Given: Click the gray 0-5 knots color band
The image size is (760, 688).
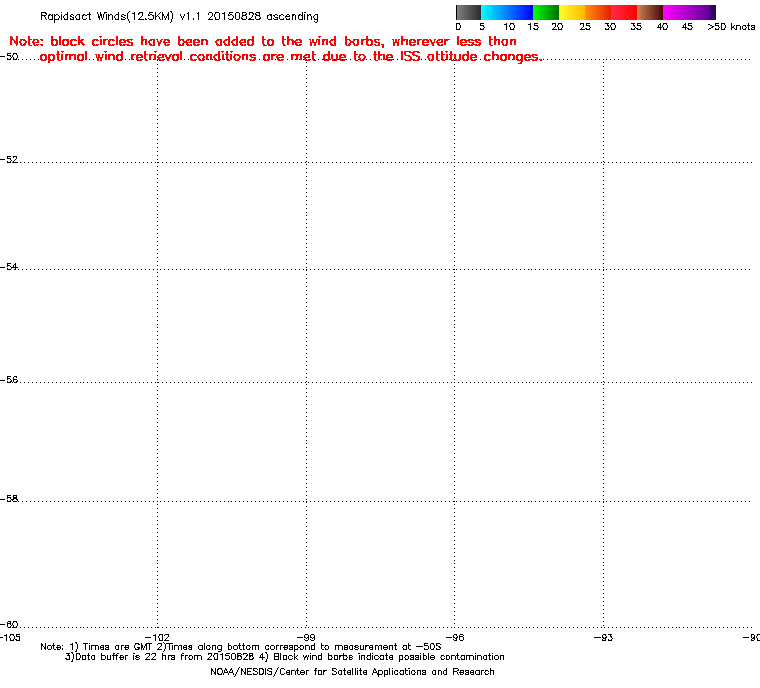Looking at the screenshot, I should 468,12.
